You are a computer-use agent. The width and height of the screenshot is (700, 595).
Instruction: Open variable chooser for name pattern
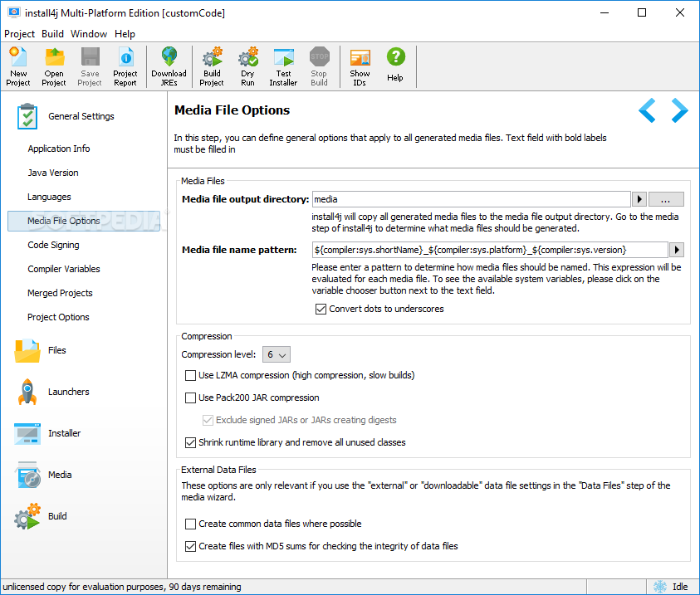click(x=677, y=251)
